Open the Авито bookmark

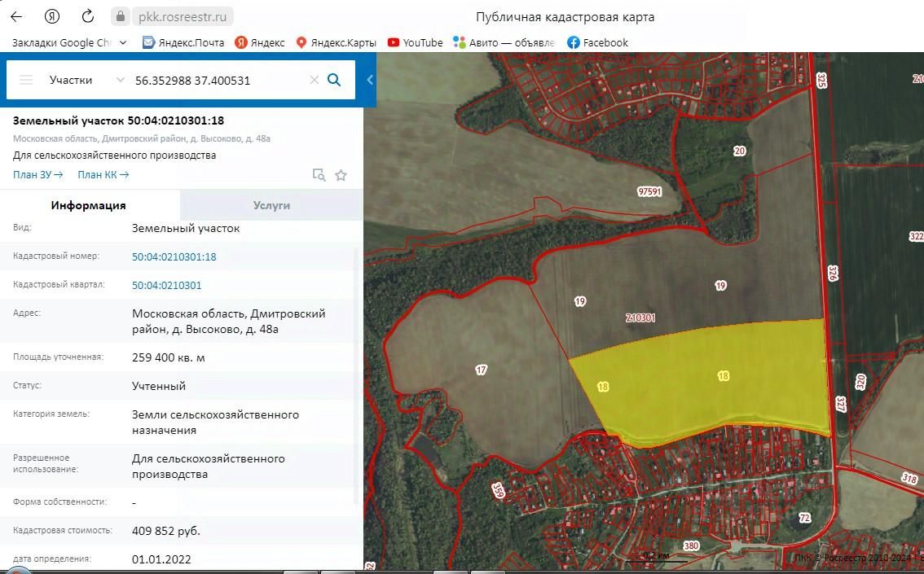(x=504, y=42)
